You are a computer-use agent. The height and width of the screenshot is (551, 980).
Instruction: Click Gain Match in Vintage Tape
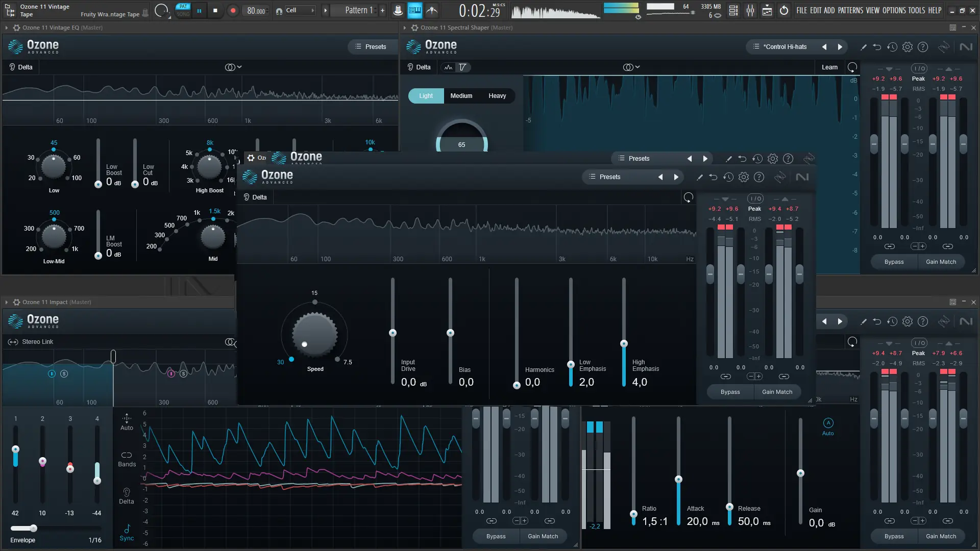coord(777,392)
